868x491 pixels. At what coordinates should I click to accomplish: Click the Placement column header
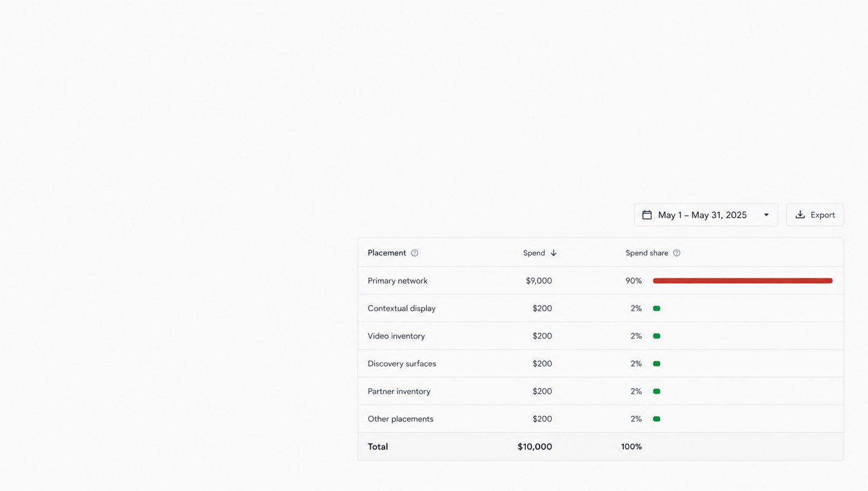[387, 253]
